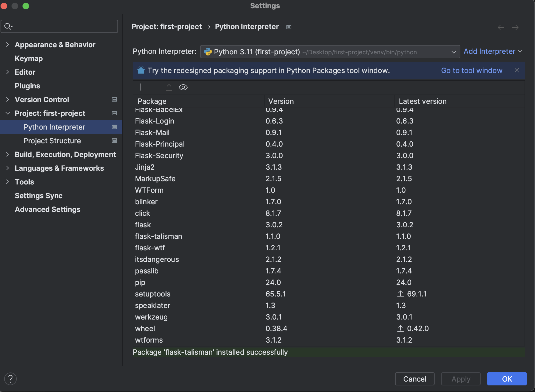Click the gift icon in the banner
Screen dimensions: 535x392
pyautogui.click(x=141, y=71)
